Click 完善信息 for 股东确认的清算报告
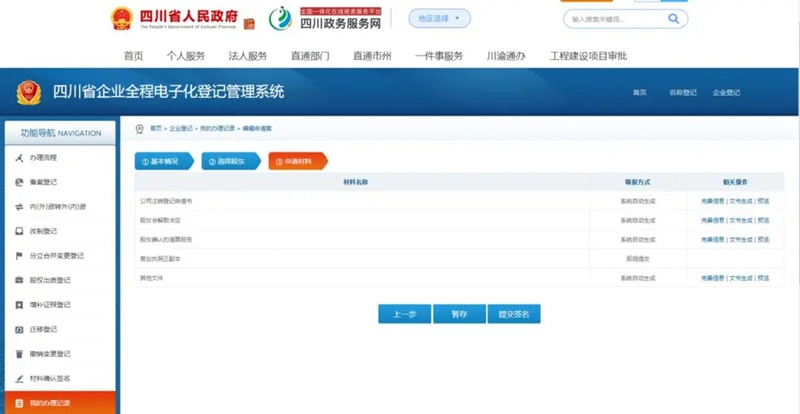Image resolution: width=800 pixels, height=414 pixels. [713, 239]
